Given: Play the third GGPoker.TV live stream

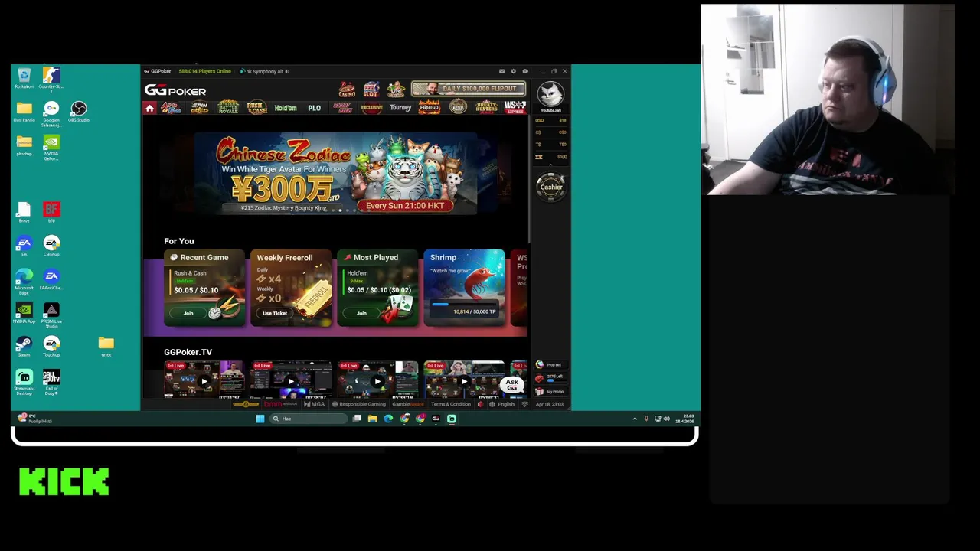Looking at the screenshot, I should pyautogui.click(x=377, y=380).
